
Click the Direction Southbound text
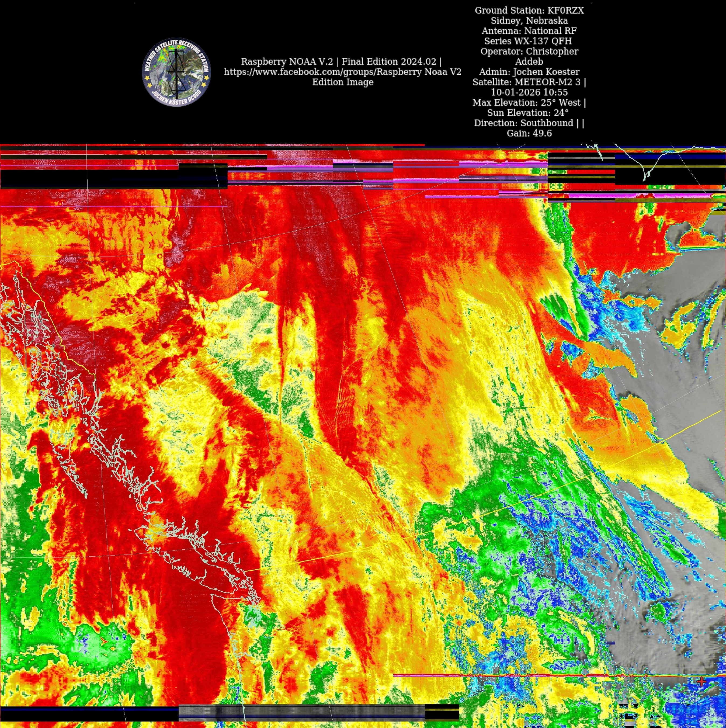click(x=529, y=123)
